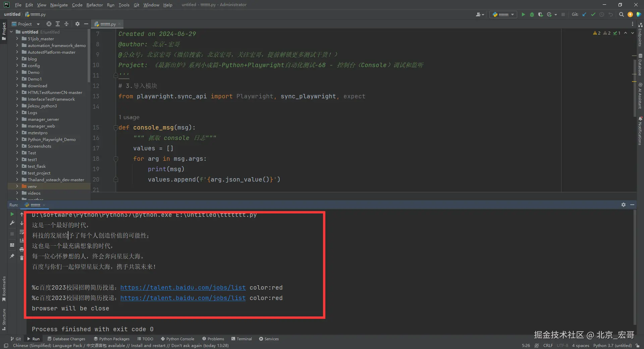644x349 pixels.
Task: Run the ttttttt configuration from the top toolbar
Action: (523, 14)
